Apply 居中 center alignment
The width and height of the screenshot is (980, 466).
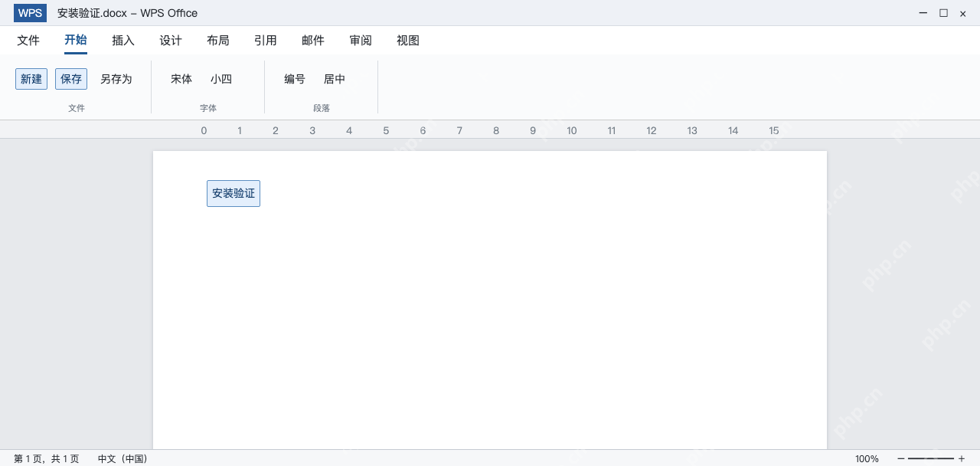(335, 79)
